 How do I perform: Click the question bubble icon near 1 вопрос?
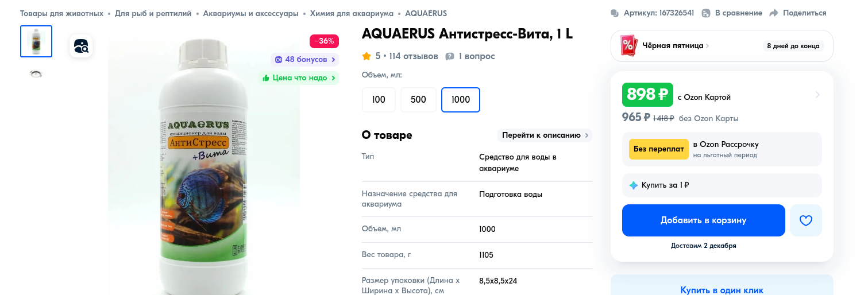pyautogui.click(x=450, y=56)
